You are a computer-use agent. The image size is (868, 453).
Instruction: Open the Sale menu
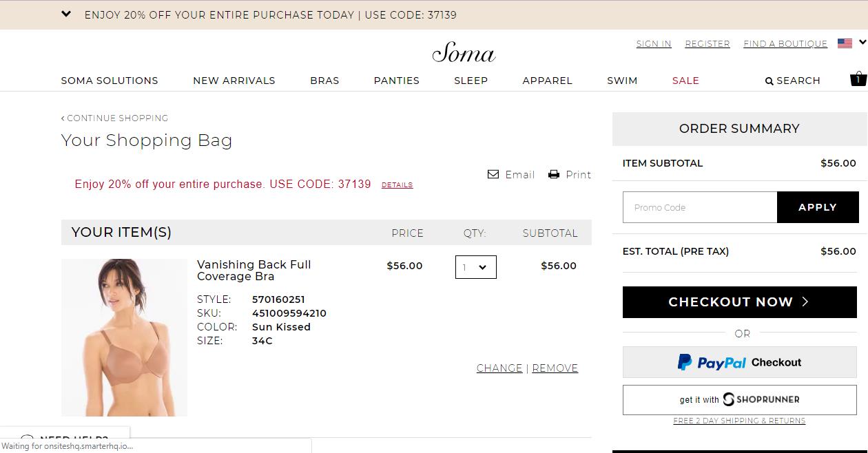tap(685, 81)
